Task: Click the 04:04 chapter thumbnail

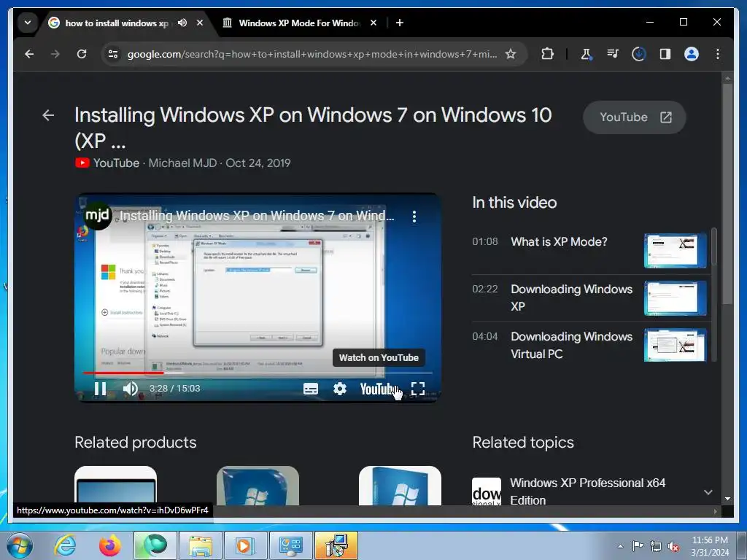Action: tap(675, 345)
